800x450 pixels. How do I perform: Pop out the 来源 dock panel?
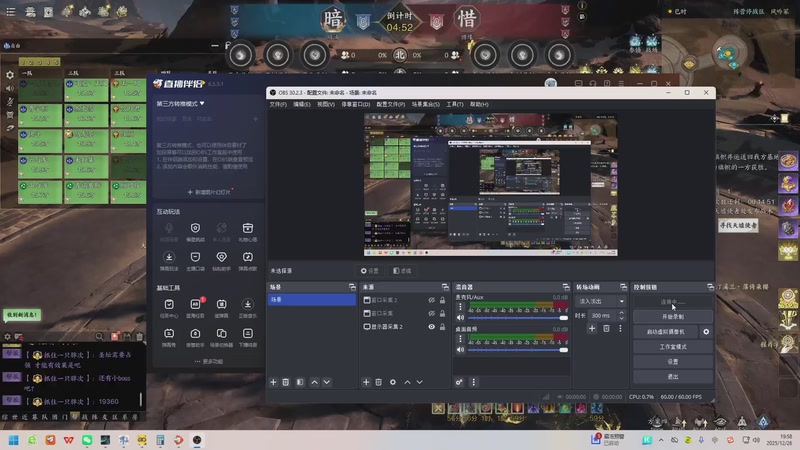(x=445, y=287)
